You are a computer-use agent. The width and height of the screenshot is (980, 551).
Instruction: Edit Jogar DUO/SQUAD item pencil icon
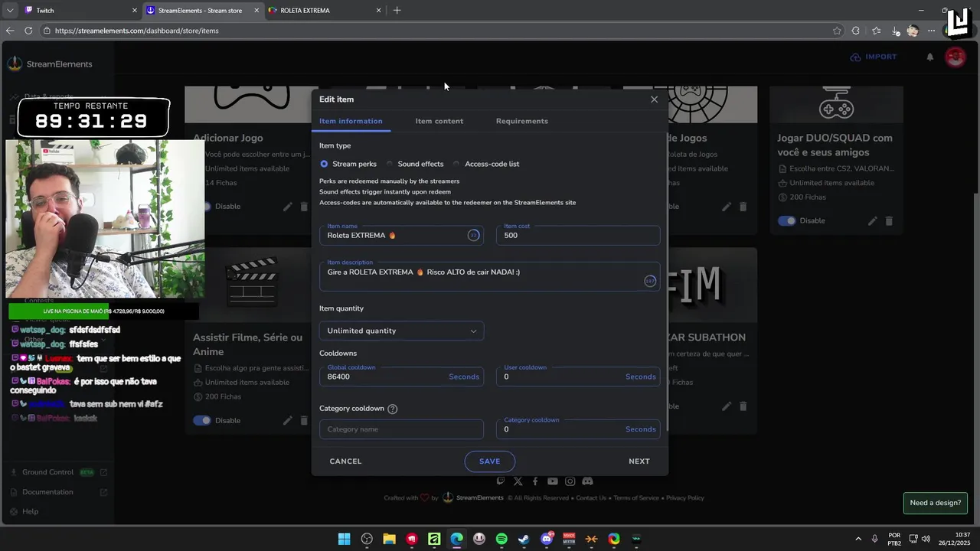(872, 220)
